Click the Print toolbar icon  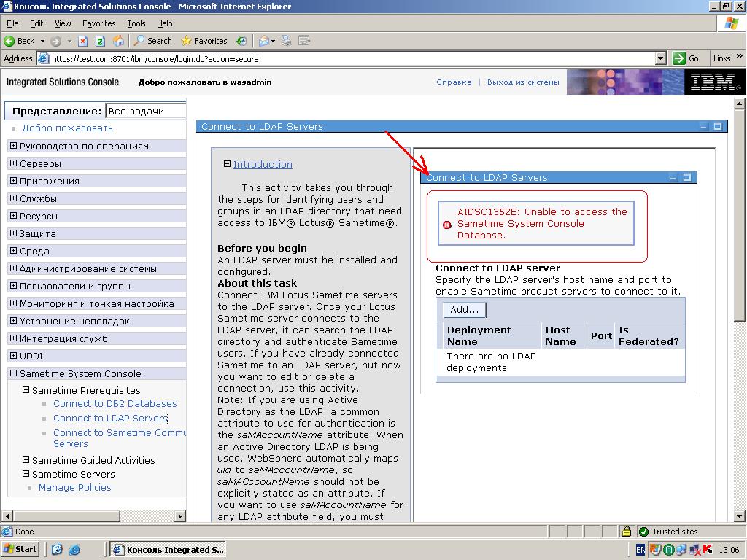(x=286, y=41)
